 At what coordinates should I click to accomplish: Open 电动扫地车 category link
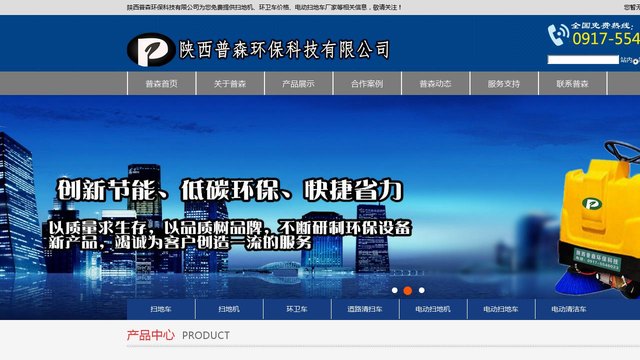coord(501,309)
